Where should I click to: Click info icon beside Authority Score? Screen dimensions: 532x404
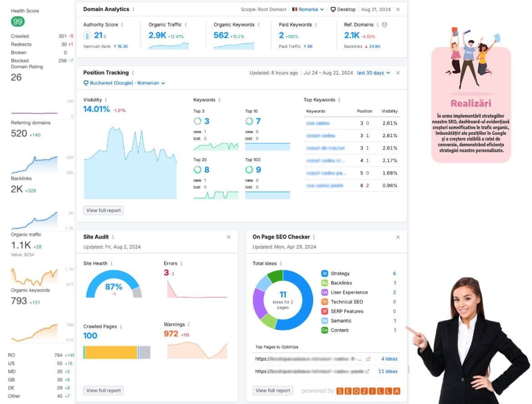tap(122, 25)
